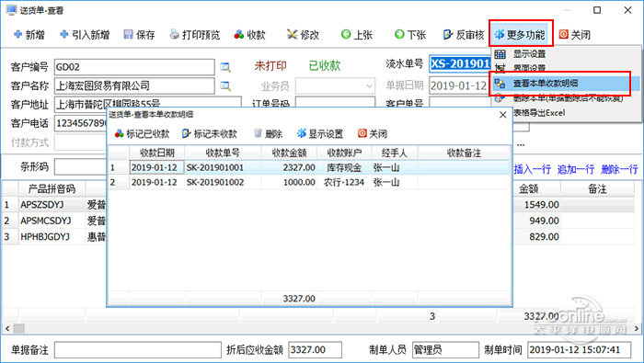Screen dimensions: 644x363
Task: Click the 折后应收金额 field
Action: click(x=315, y=350)
